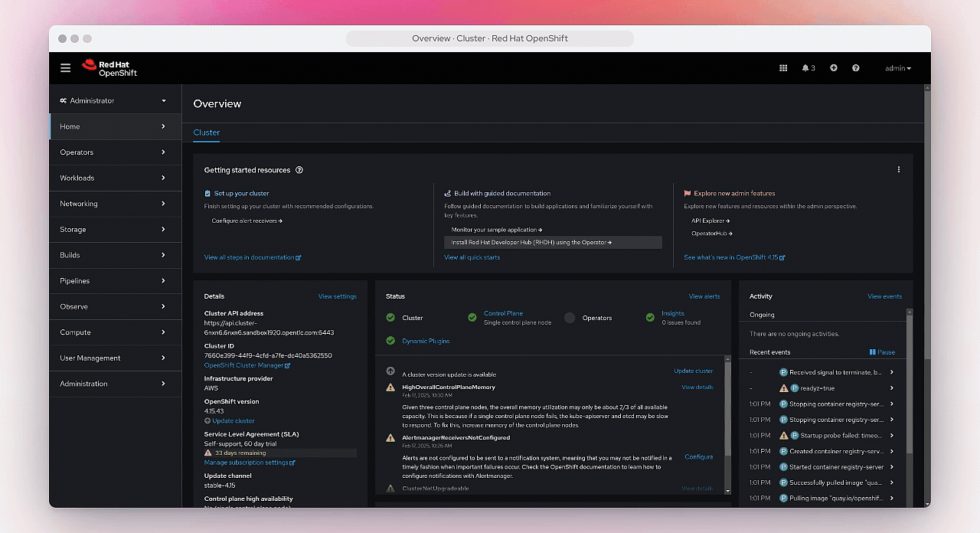The height and width of the screenshot is (533, 980).
Task: Click the green check icon beside Insights
Action: 651,318
